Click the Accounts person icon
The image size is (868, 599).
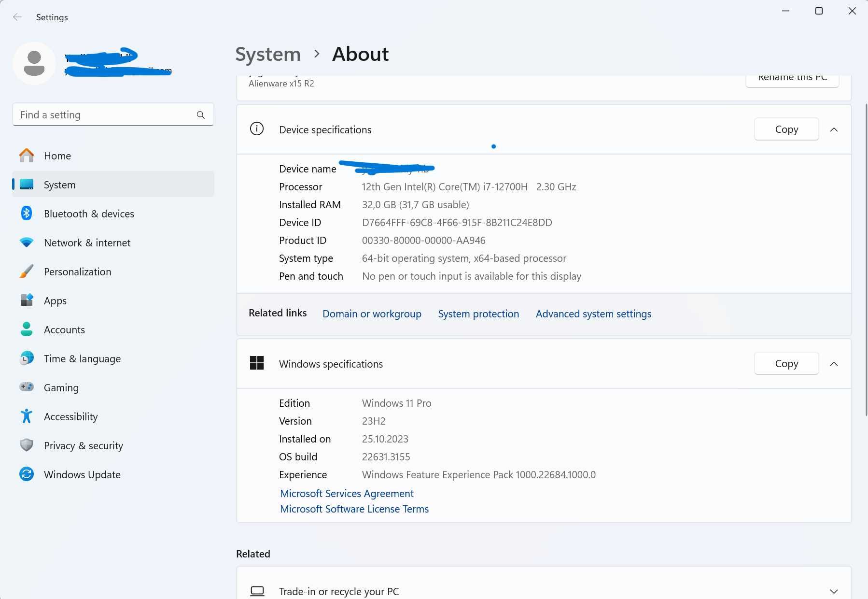[27, 329]
